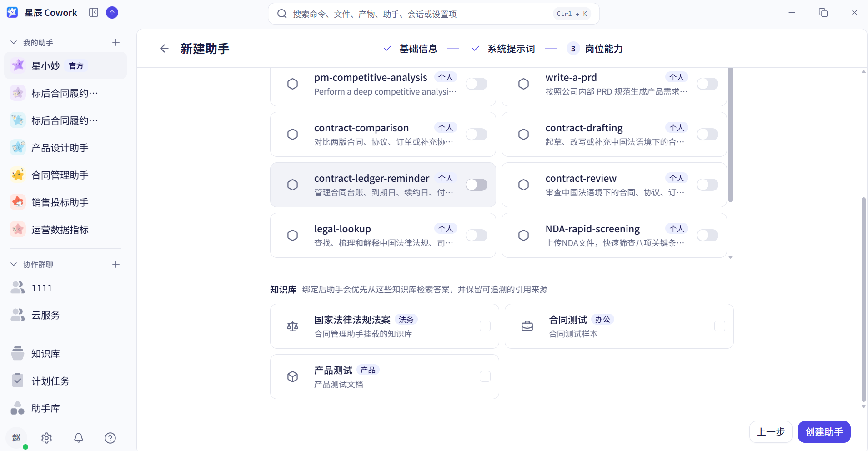Open the 1111 group chat
This screenshot has height=451, width=868.
pyautogui.click(x=65, y=288)
